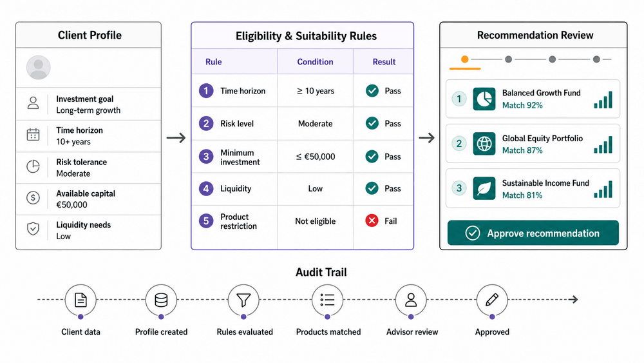Click the Profile created database icon
This screenshot has height=363, width=644.
(161, 300)
